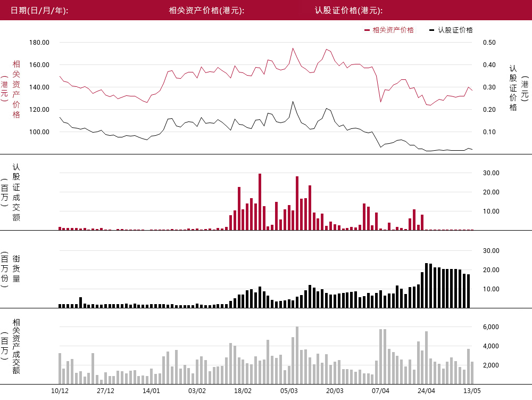Screen dimensions: 532x400
Task: Select the 14/01 date axis label
Action: pyautogui.click(x=151, y=391)
